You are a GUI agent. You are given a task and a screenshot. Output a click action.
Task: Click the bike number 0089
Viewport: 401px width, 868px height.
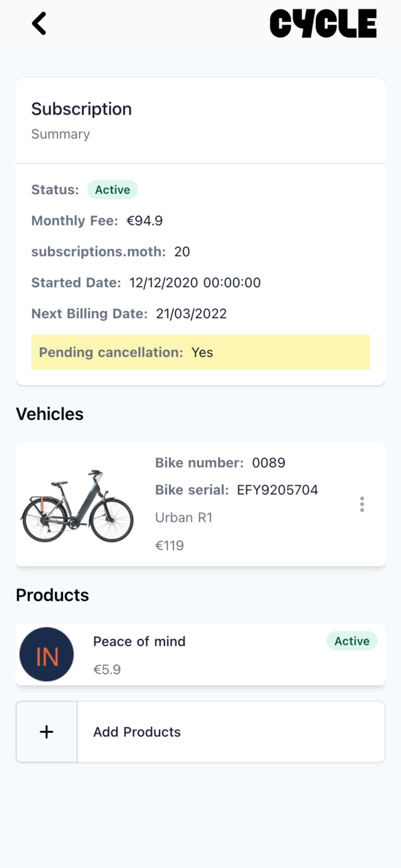[269, 462]
